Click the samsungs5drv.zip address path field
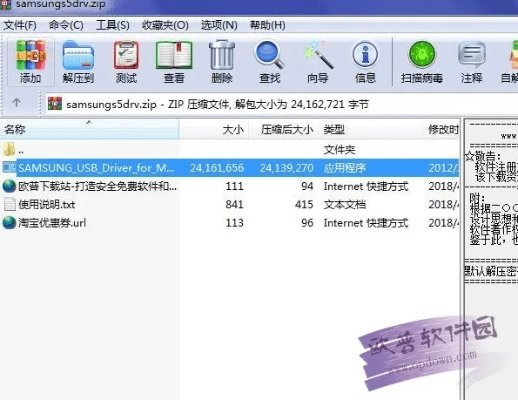This screenshot has width=518, height=400. point(282,104)
